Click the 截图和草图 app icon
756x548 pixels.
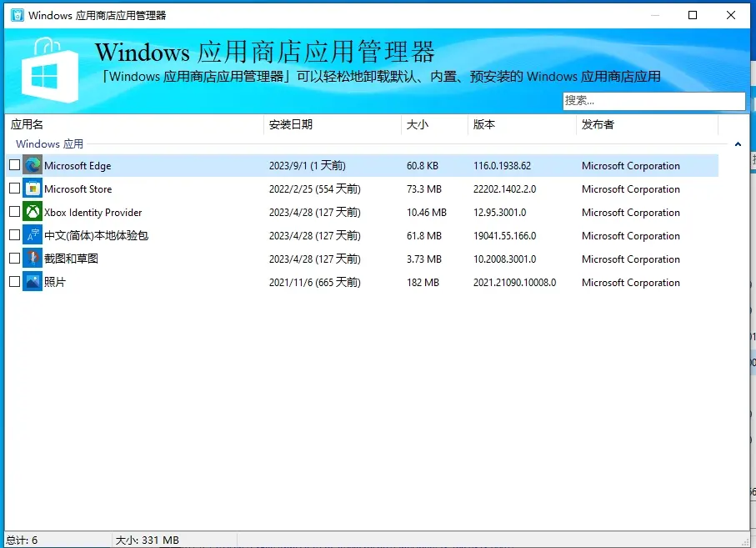click(33, 259)
